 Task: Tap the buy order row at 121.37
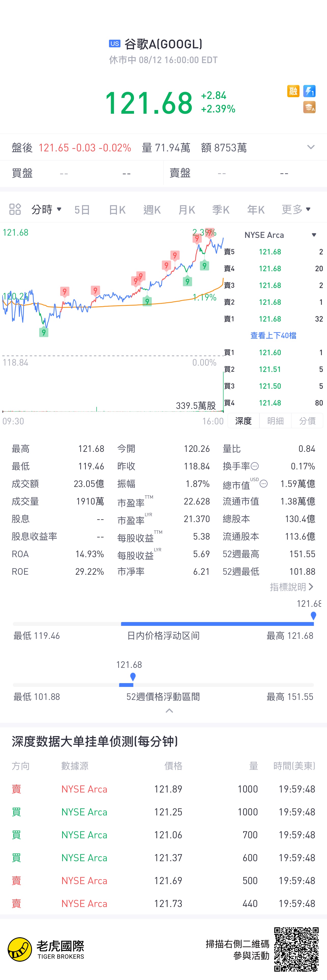click(x=164, y=858)
